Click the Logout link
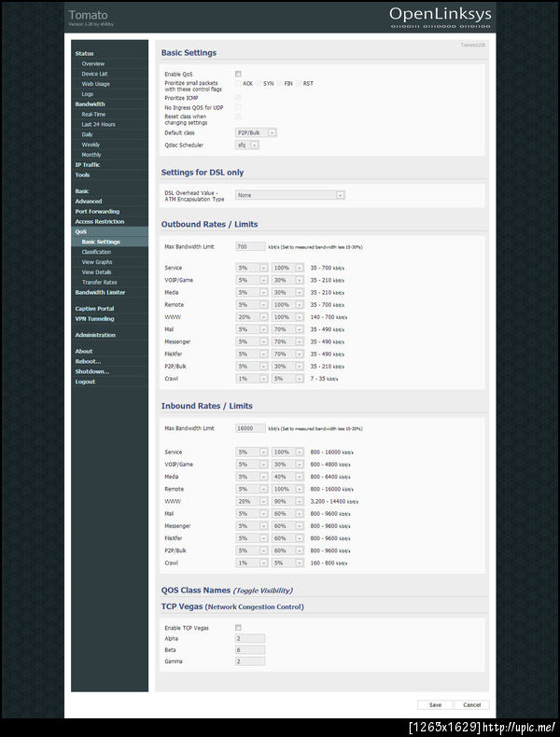Screen dimensions: 560x737 [x=85, y=382]
